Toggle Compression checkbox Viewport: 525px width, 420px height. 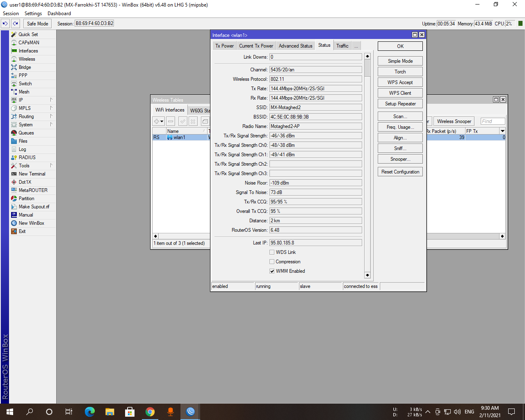(x=272, y=262)
